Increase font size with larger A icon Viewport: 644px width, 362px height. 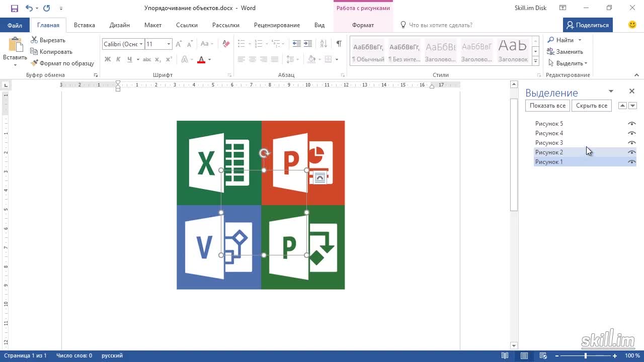tap(180, 44)
